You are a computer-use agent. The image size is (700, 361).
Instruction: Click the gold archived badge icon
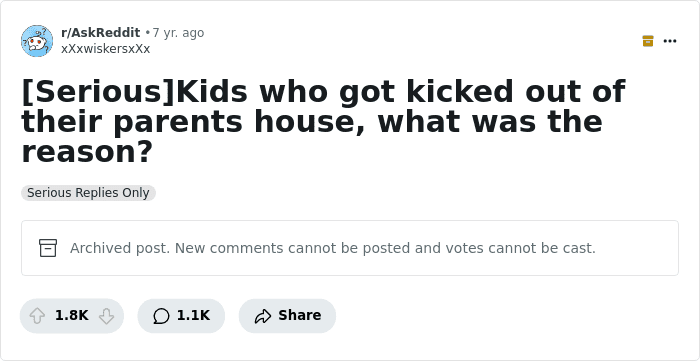click(648, 41)
